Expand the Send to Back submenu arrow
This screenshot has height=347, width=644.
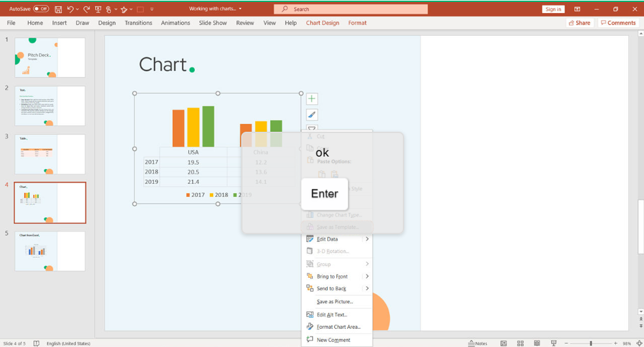[x=367, y=288]
